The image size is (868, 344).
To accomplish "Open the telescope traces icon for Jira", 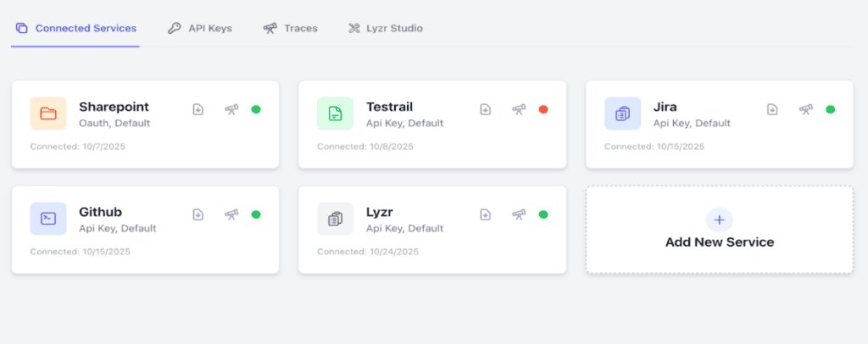I will (806, 109).
